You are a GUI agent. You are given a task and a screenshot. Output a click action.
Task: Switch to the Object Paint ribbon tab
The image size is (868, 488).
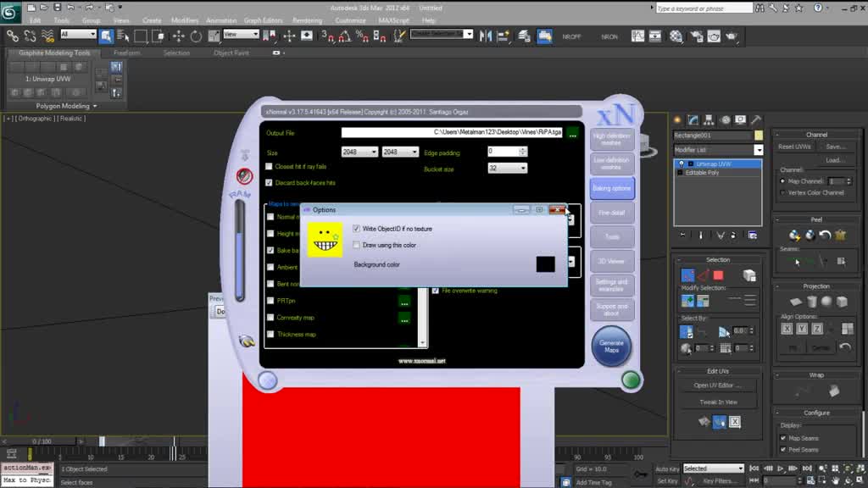click(231, 53)
